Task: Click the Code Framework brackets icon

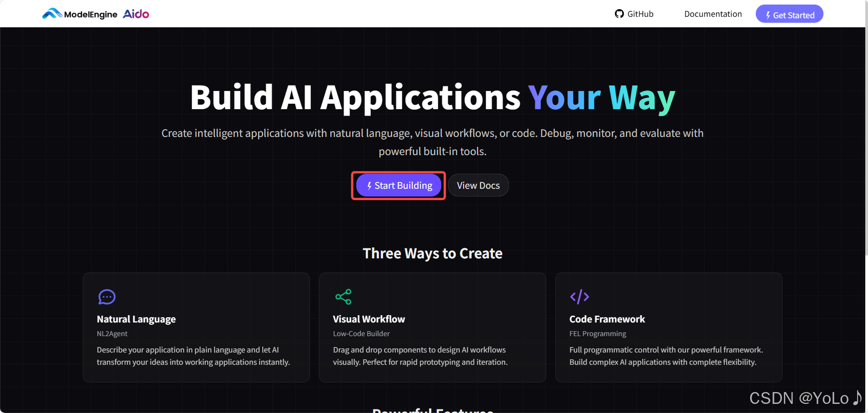Action: coord(579,297)
